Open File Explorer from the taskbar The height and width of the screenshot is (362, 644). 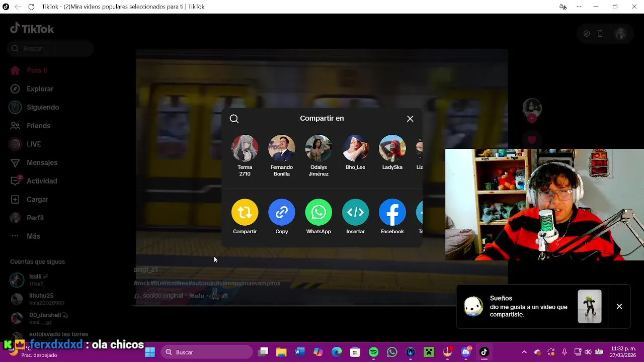coord(281,352)
